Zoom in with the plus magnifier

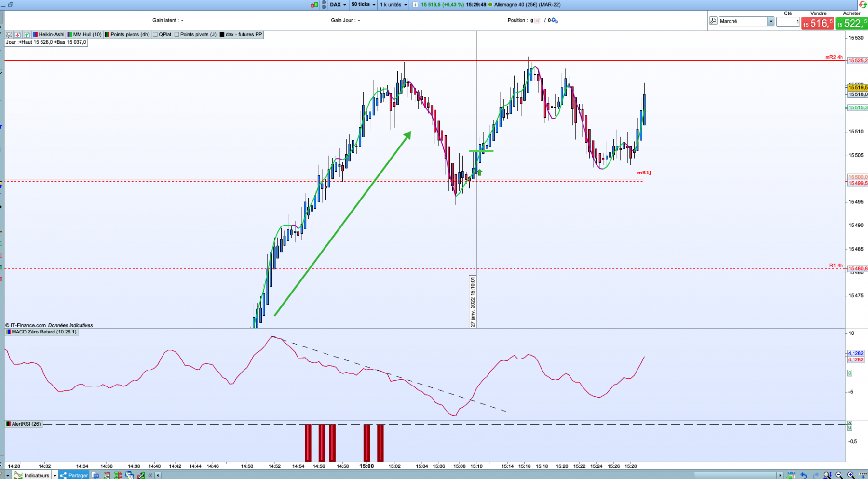(851, 476)
